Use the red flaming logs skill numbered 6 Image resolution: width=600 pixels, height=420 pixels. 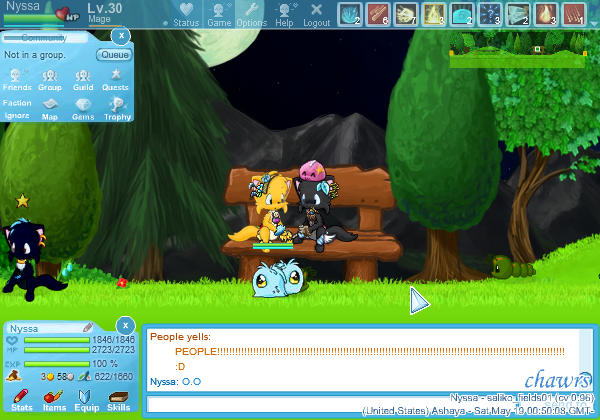click(378, 14)
